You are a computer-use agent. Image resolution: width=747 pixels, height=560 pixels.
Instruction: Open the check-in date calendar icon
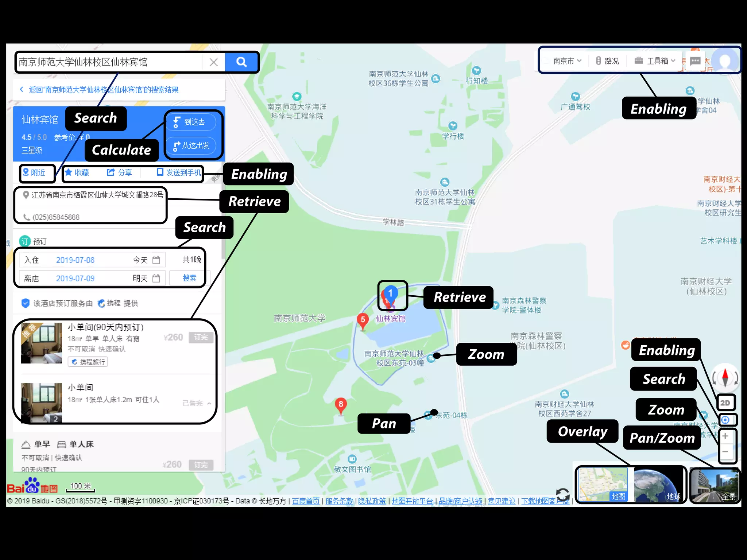coord(156,260)
